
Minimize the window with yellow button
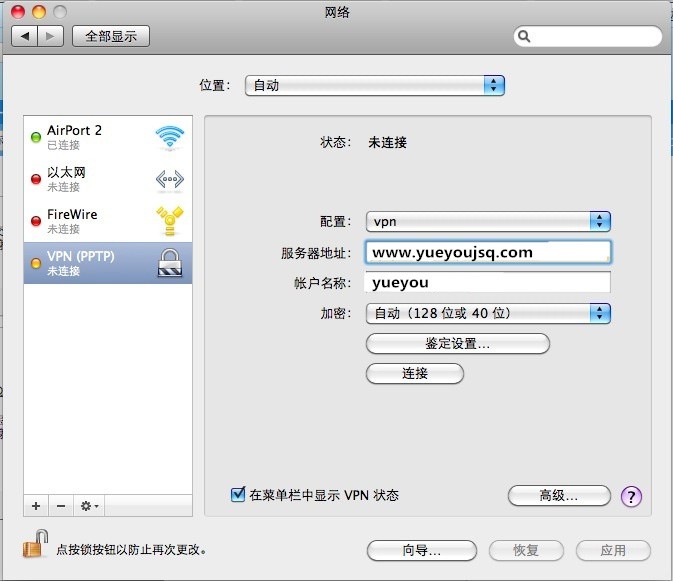click(39, 12)
